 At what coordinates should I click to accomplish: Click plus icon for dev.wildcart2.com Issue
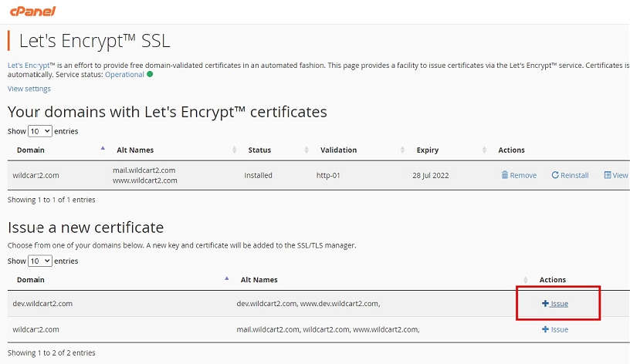point(545,303)
